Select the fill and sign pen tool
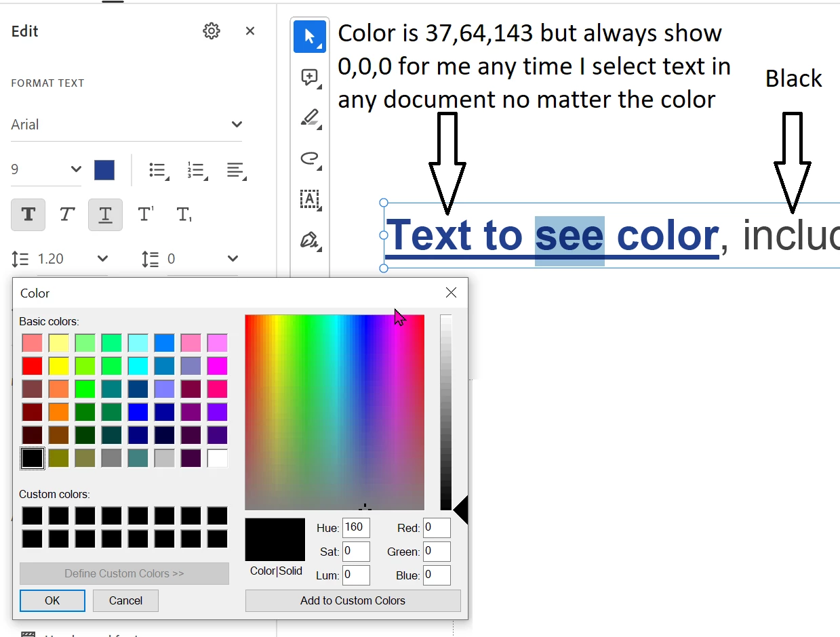 (311, 240)
